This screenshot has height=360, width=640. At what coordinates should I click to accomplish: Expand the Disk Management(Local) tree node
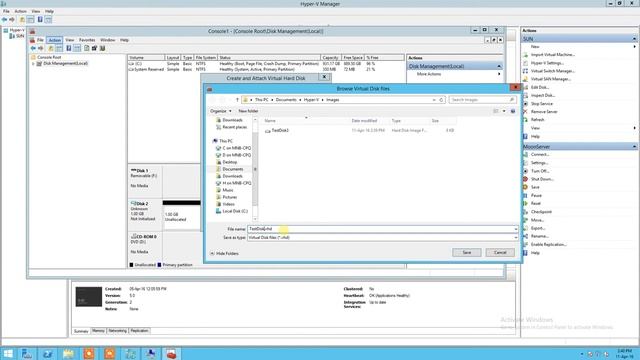point(33,64)
